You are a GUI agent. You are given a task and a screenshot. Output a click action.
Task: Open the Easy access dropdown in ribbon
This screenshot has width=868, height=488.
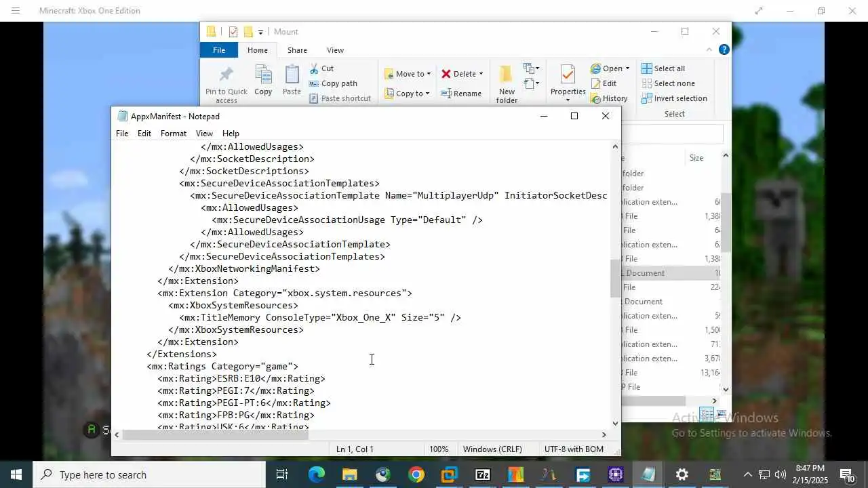point(531,84)
